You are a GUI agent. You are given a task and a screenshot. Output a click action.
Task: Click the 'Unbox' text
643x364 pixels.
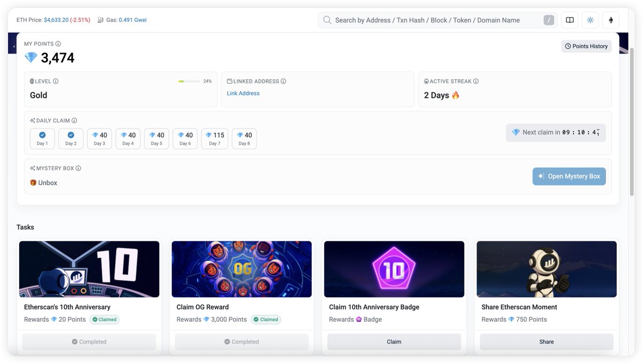tap(48, 183)
